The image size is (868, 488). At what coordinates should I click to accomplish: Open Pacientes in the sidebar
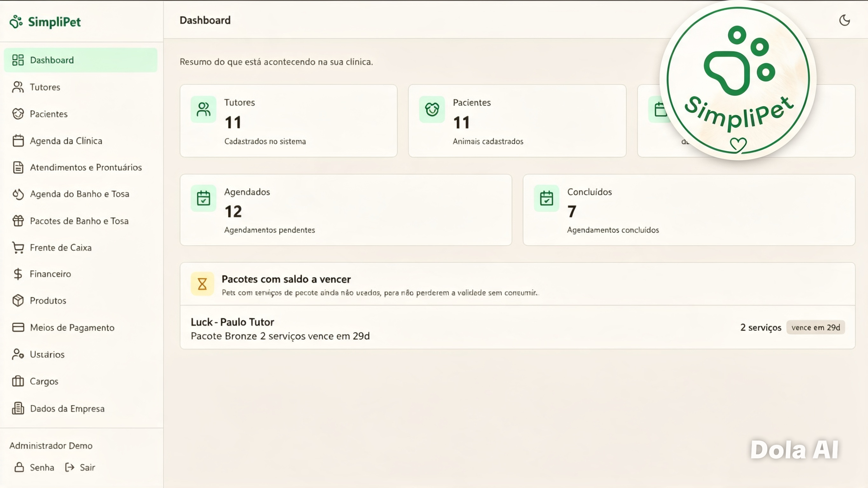click(x=80, y=114)
